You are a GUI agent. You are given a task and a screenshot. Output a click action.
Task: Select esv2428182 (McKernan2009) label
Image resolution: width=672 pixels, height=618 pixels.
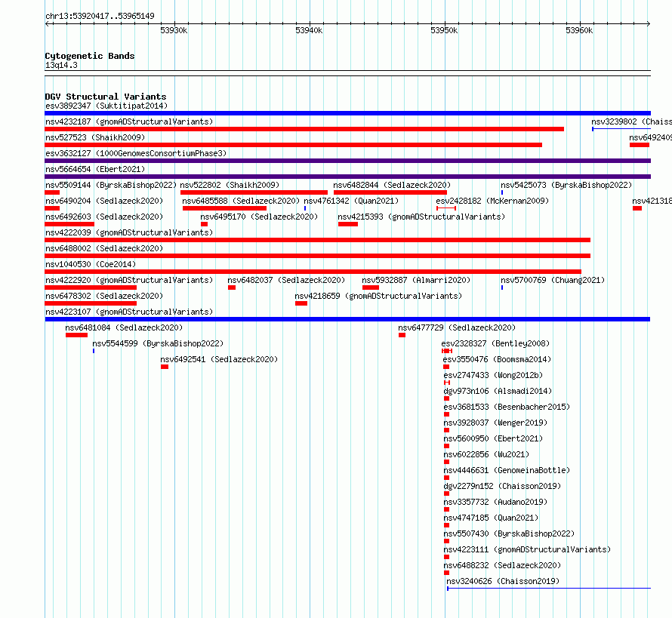pos(492,201)
